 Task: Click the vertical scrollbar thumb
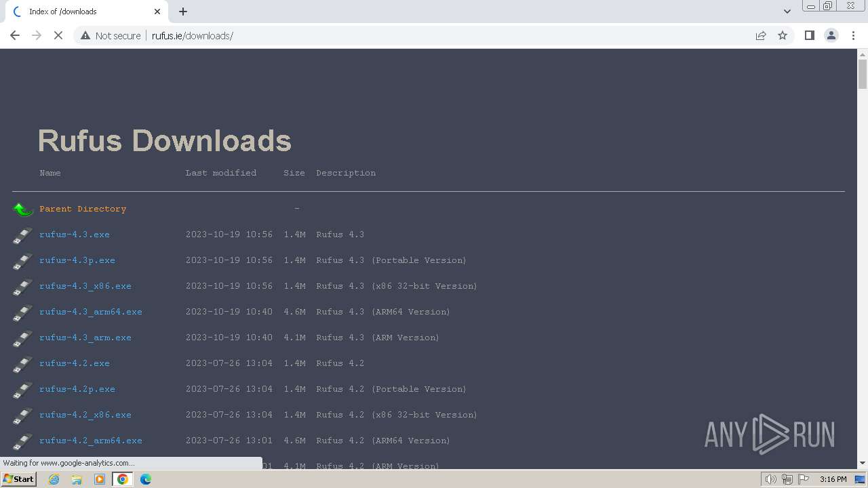863,75
